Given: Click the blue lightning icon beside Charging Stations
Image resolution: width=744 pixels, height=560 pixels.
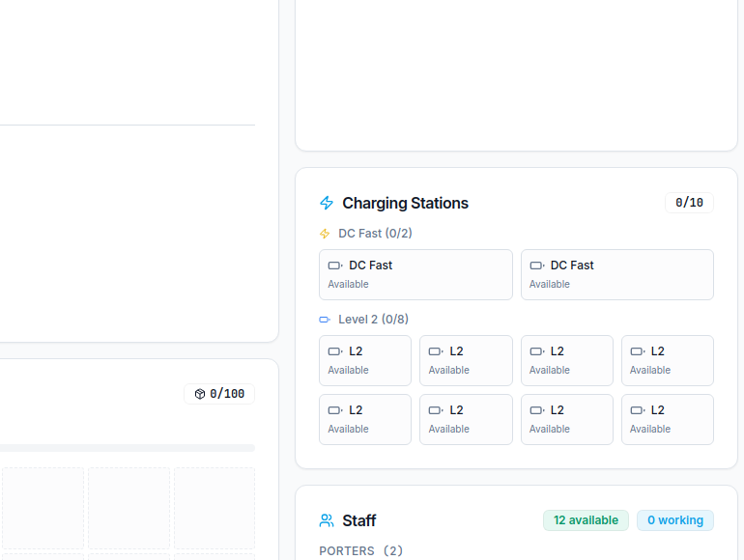Looking at the screenshot, I should [x=327, y=203].
